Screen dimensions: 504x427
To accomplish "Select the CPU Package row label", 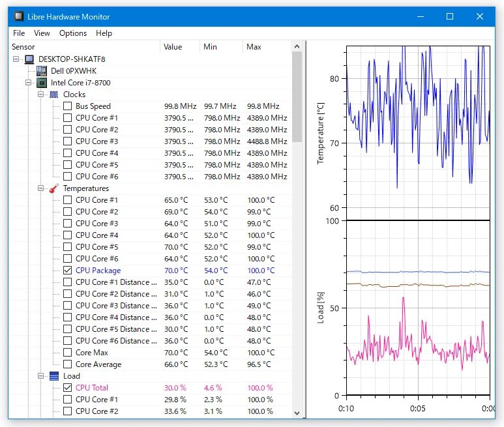I will pos(98,271).
